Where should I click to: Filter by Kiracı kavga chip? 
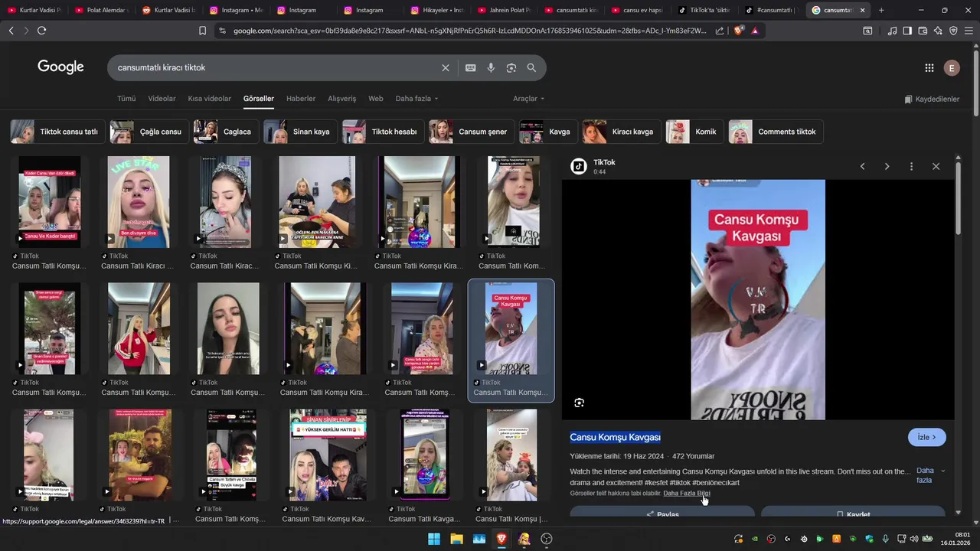tap(621, 132)
